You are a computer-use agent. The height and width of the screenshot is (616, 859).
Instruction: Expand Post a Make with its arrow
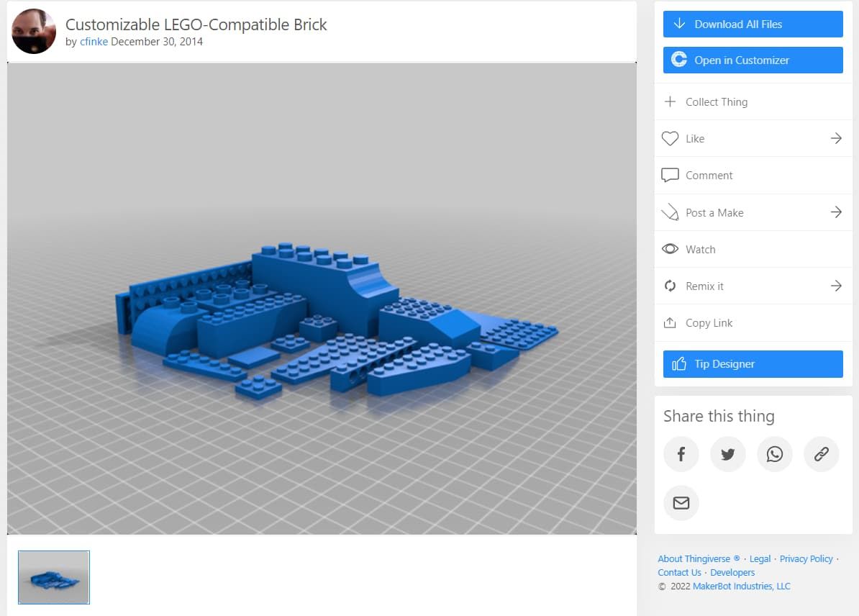click(x=836, y=212)
